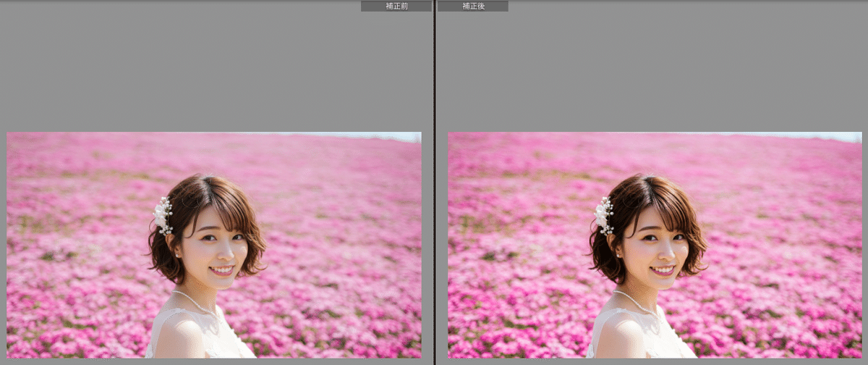Click the 補正前 label
Image resolution: width=868 pixels, height=365 pixels.
[396, 6]
